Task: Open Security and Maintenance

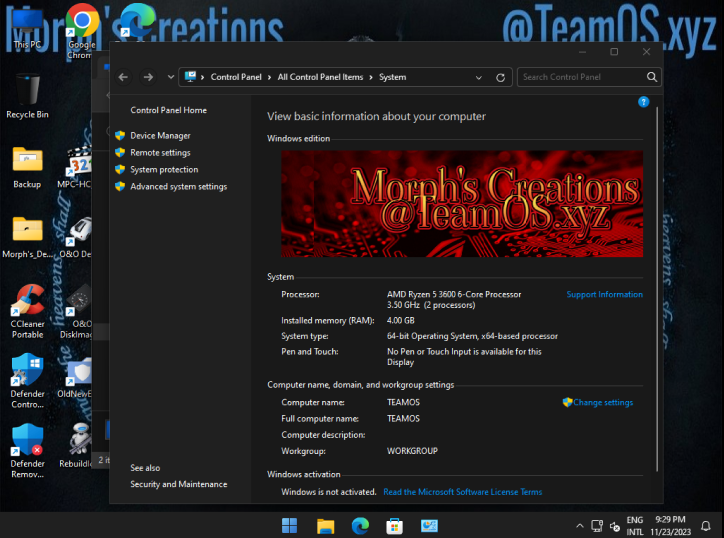Action: (179, 484)
